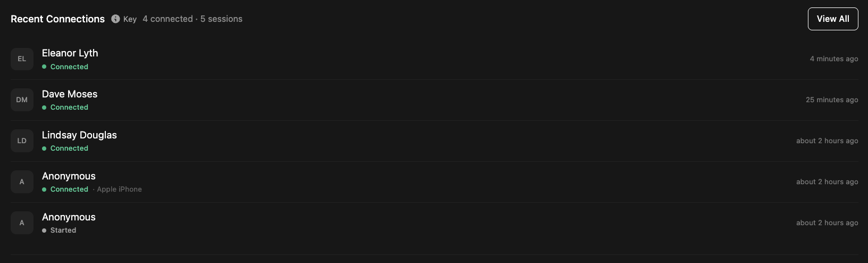Click the '4 connected · 5 sessions' summary
This screenshot has height=263, width=868.
193,19
